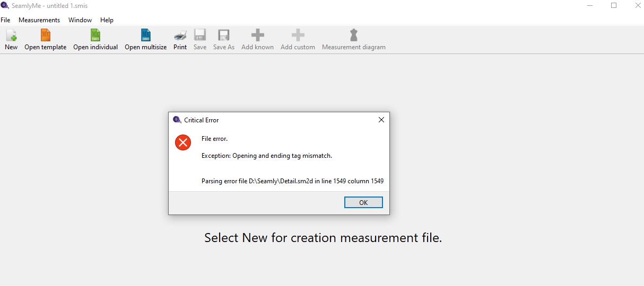Close the Critical Error dialog with X
The height and width of the screenshot is (286, 644).
[x=381, y=120]
